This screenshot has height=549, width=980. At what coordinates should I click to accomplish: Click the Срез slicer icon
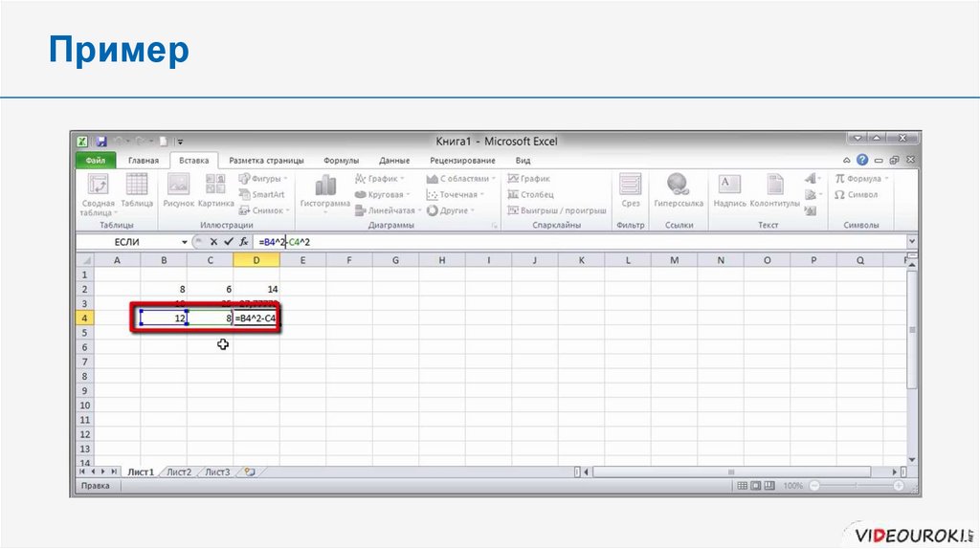coord(630,186)
